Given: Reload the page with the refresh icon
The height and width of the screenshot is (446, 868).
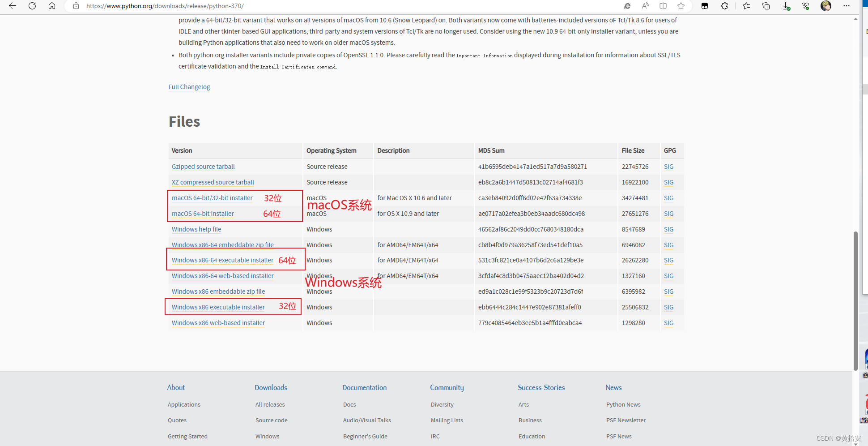Looking at the screenshot, I should [x=32, y=6].
